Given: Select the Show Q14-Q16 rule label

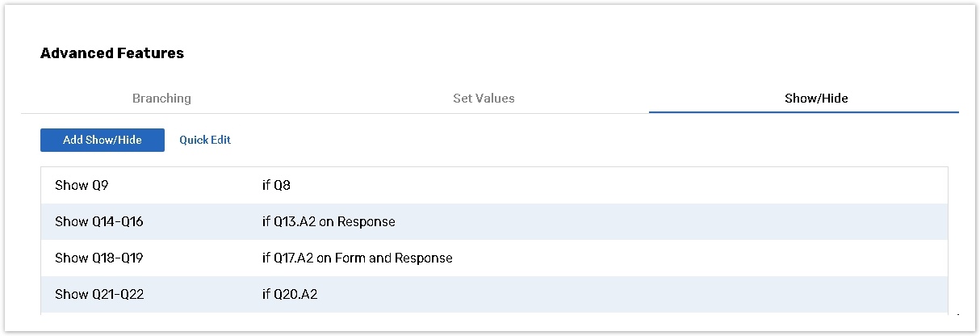Looking at the screenshot, I should (x=99, y=221).
